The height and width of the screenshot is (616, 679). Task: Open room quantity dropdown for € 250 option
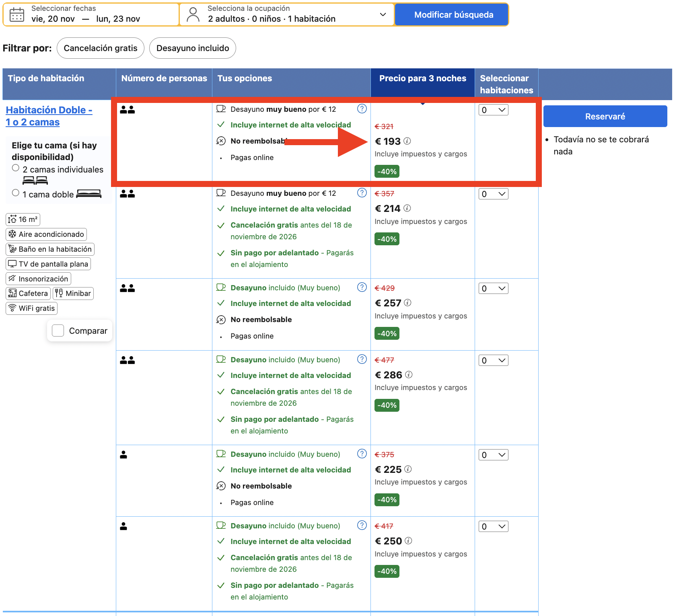(x=494, y=526)
